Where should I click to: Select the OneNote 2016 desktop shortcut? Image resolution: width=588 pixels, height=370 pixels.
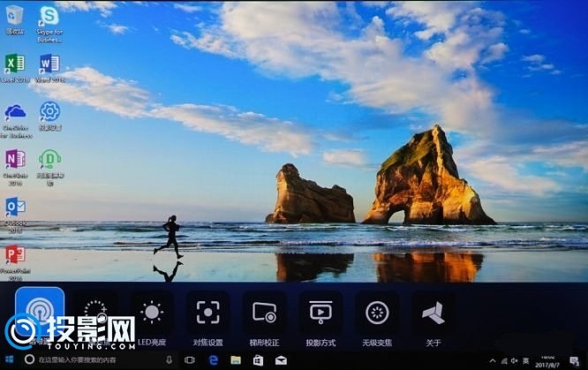pyautogui.click(x=15, y=168)
